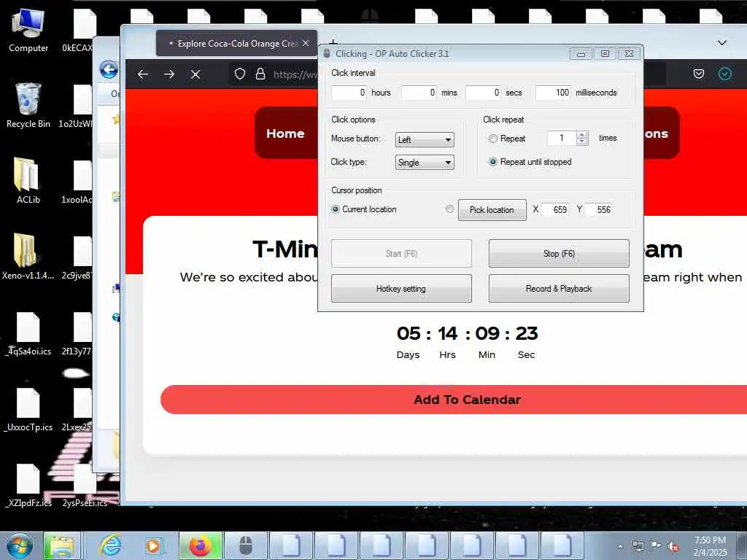The width and height of the screenshot is (747, 560).
Task: Show hidden tray icons arrow
Action: coord(620,547)
